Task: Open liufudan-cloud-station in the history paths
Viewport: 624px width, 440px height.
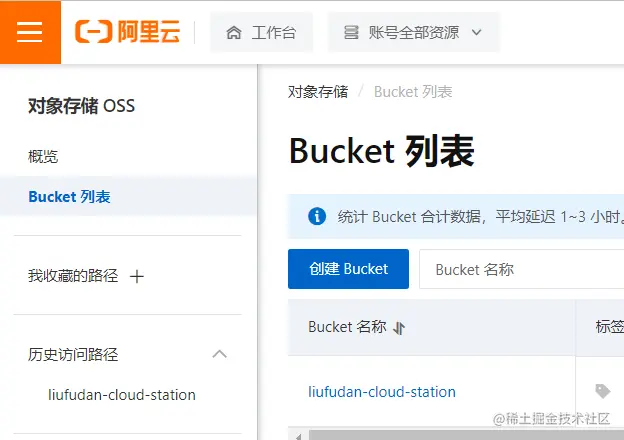Action: tap(122, 395)
